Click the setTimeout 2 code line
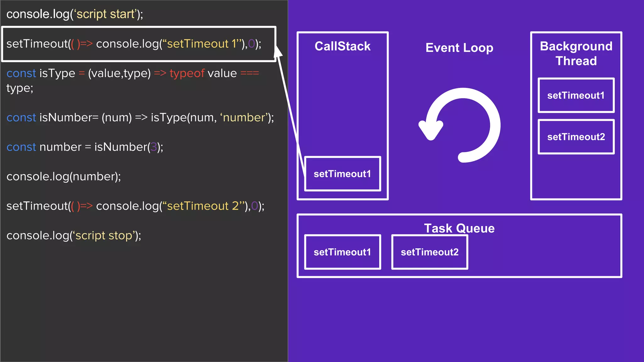Image resolution: width=644 pixels, height=362 pixels. click(x=136, y=206)
